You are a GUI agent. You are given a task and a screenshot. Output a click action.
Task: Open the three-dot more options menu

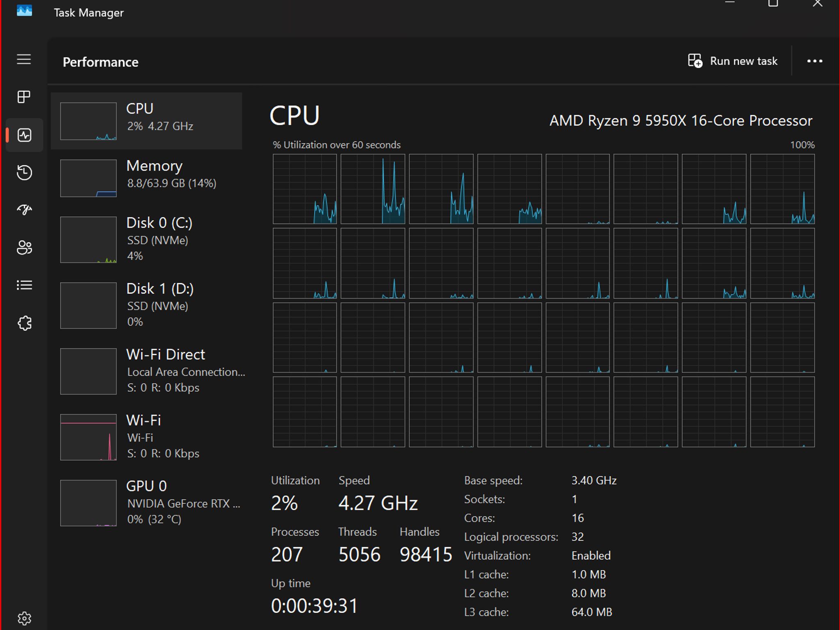click(815, 61)
